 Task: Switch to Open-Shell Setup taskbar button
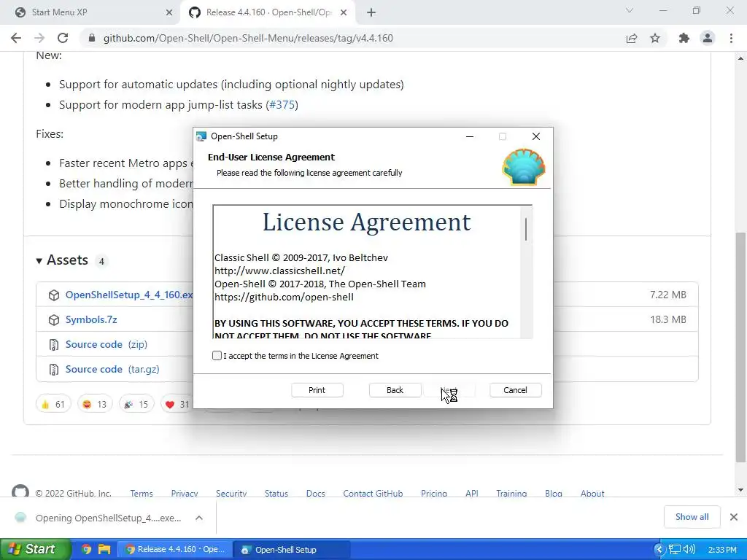pyautogui.click(x=293, y=550)
